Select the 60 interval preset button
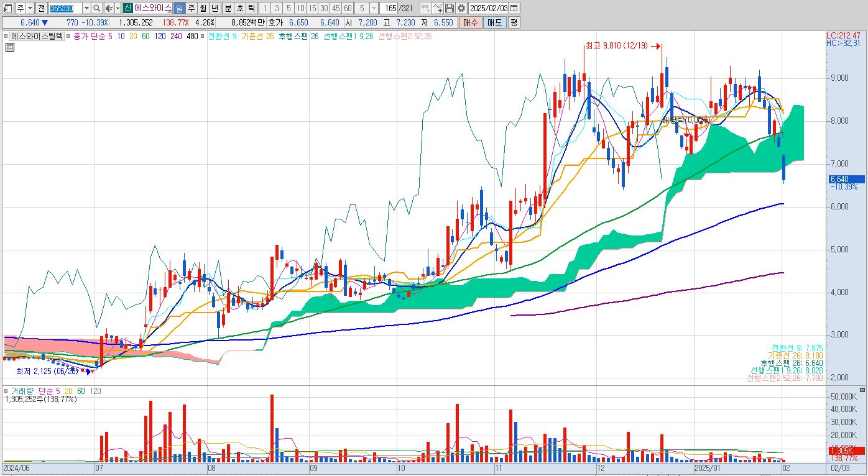The height and width of the screenshot is (476, 868). click(x=348, y=8)
